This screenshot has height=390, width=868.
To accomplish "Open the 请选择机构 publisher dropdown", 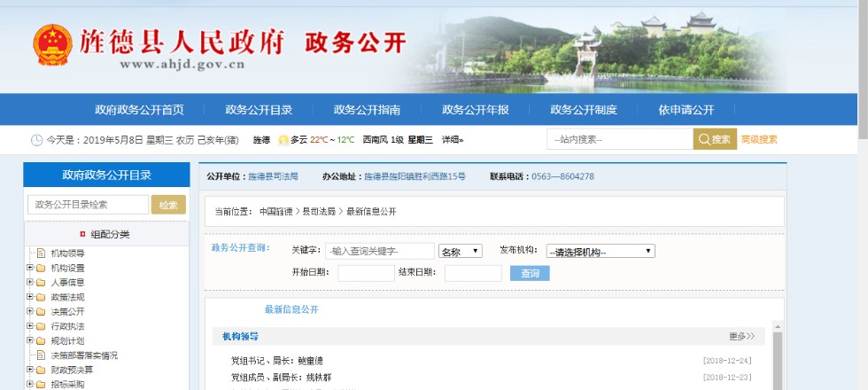I will point(600,251).
